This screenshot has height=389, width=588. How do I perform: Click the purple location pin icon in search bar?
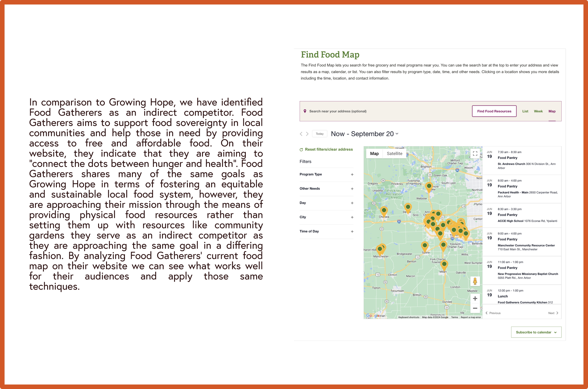[305, 111]
